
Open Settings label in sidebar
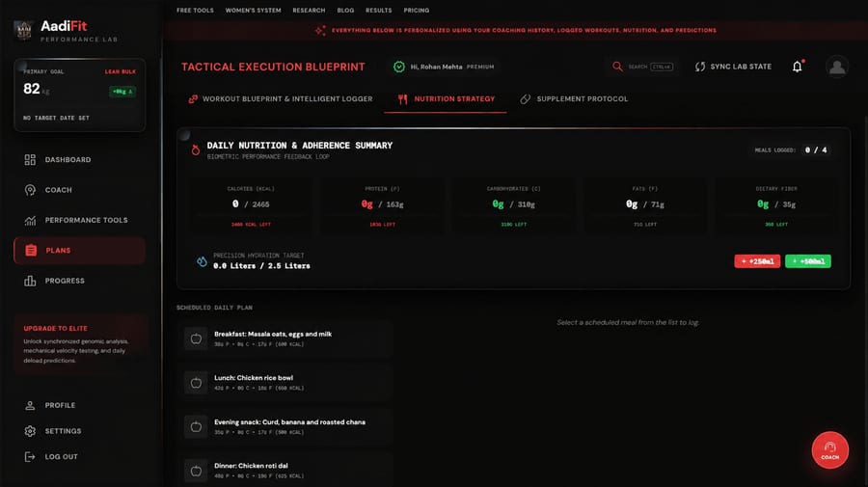(x=63, y=431)
